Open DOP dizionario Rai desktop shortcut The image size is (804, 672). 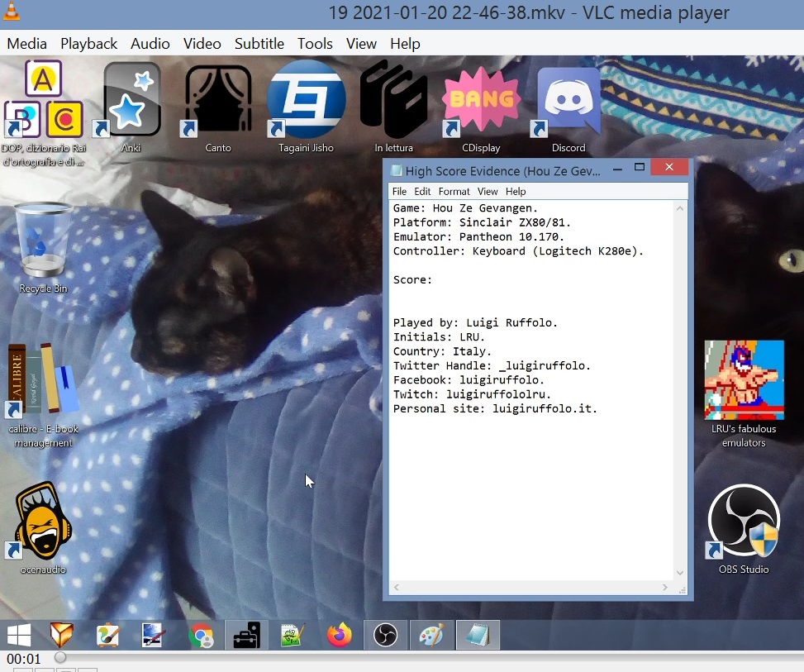pyautogui.click(x=44, y=113)
